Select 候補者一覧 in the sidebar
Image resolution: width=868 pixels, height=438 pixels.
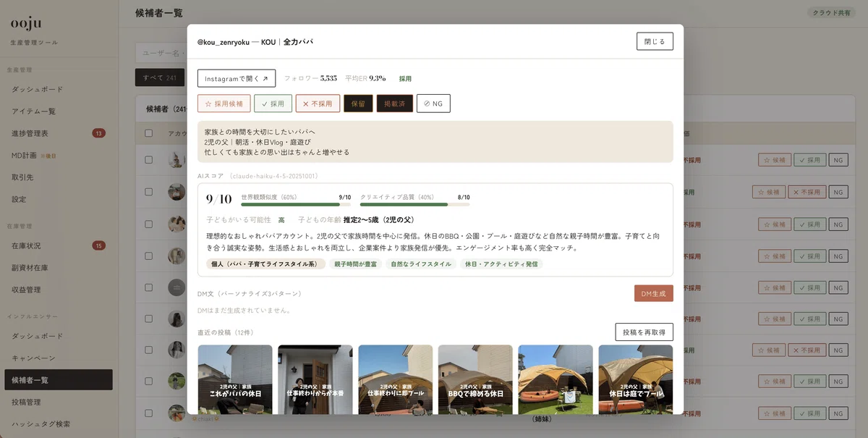[59, 380]
